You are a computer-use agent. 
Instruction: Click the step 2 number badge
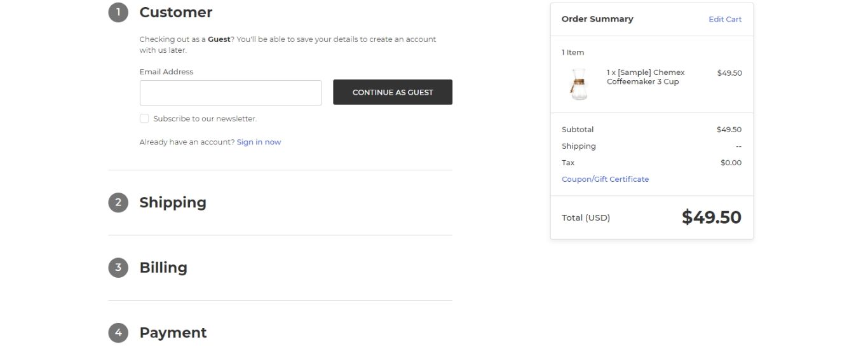click(118, 203)
